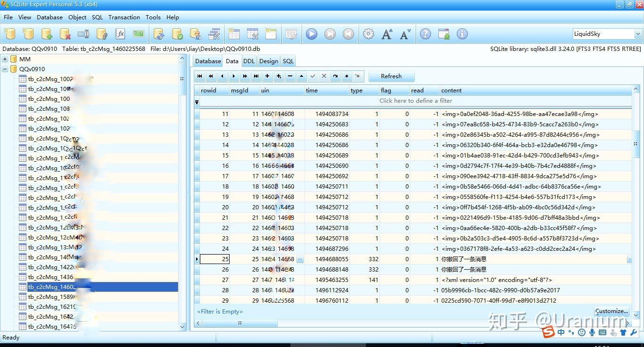Screen dimensions: 644x347
Task: Select the type cell 141
Action: coord(364,280)
